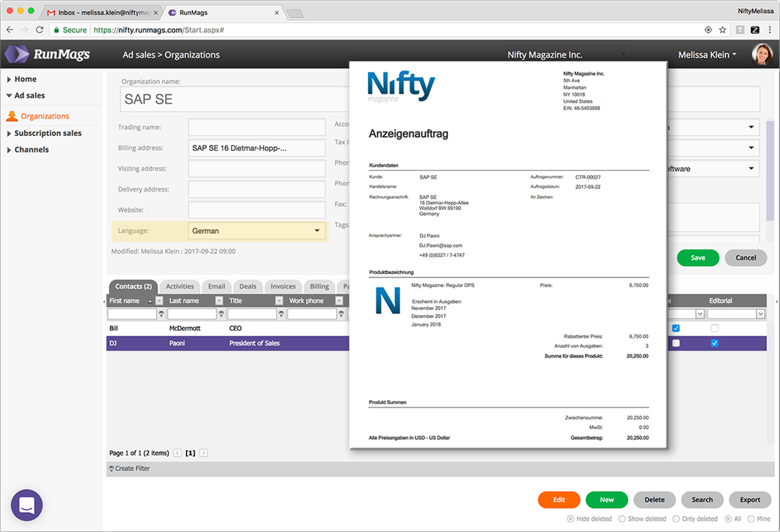Click the Work phone filter funnel icon
Viewport: 780px width, 532px height.
click(x=341, y=314)
